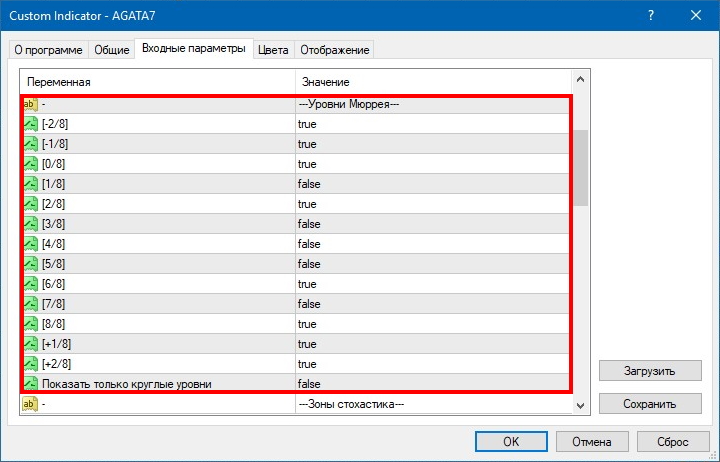Toggle the true value of the [-1/8] level
The width and height of the screenshot is (720, 462).
pos(307,144)
